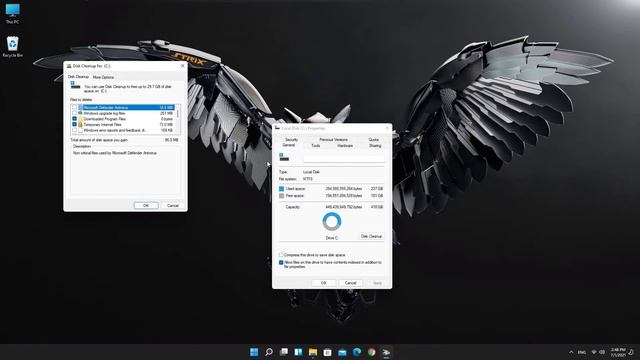Click the Disk Cleanup button in Properties
Viewport: 640px width, 360px height.
pos(371,236)
